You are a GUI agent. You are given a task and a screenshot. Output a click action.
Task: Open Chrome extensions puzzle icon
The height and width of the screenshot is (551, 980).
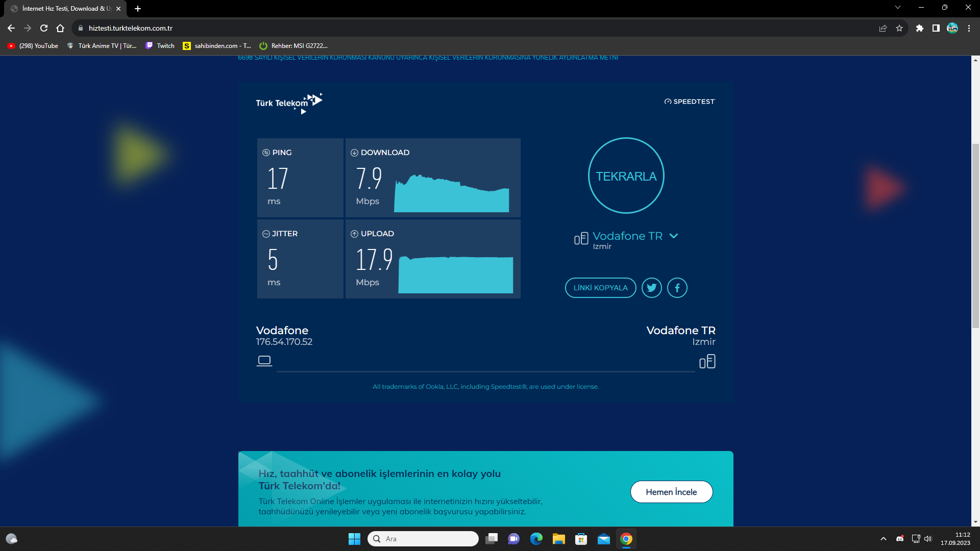click(919, 28)
